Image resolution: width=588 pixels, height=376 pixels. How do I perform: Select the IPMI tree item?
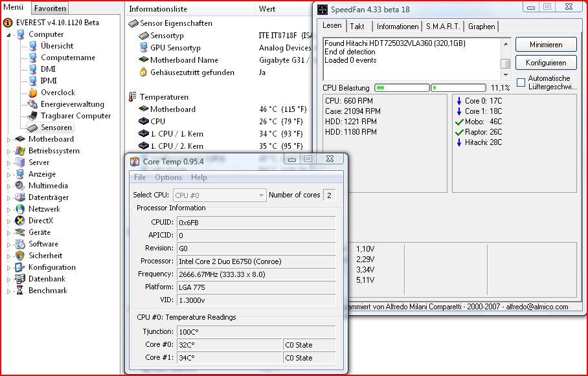pos(49,81)
